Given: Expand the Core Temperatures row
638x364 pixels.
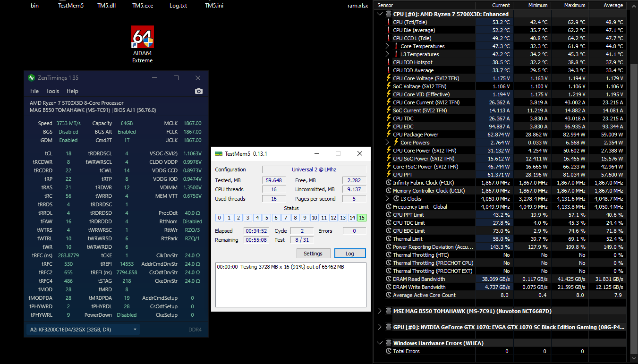Looking at the screenshot, I should [388, 46].
